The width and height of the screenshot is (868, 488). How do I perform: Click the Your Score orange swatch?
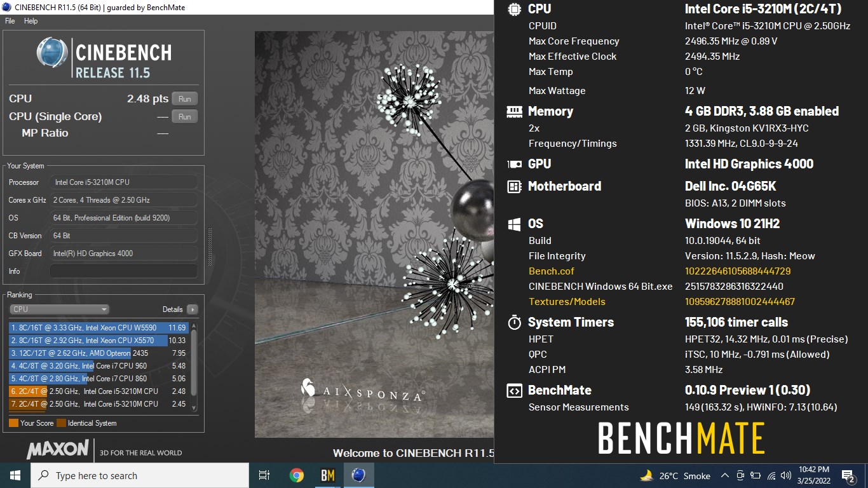13,423
